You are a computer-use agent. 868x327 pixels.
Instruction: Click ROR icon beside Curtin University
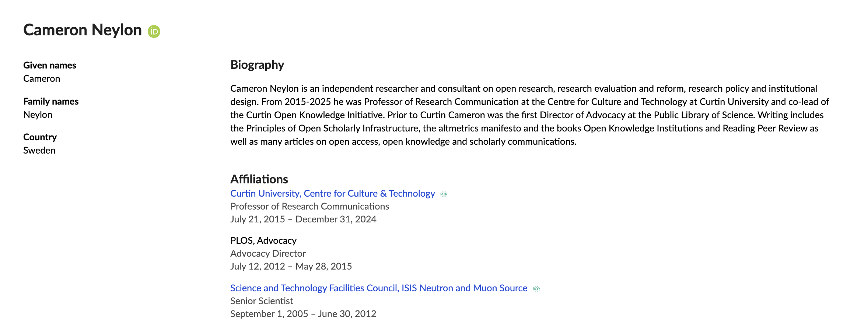(444, 194)
